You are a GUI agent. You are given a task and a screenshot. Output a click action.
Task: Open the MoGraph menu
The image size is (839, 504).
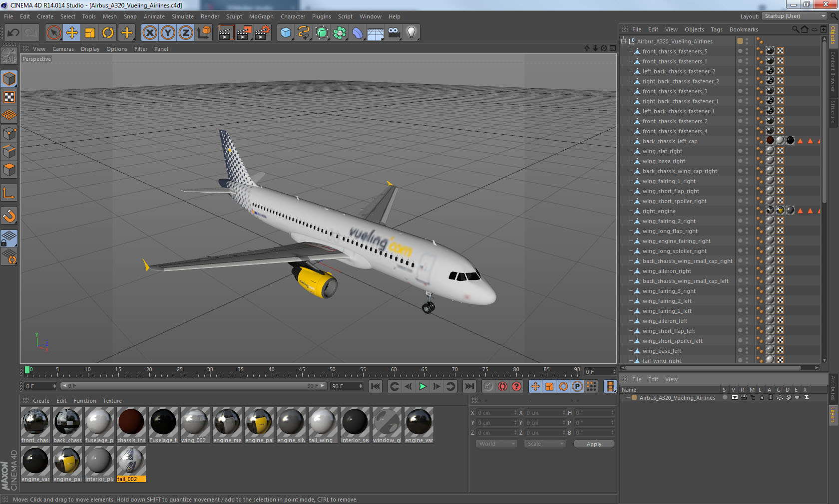261,16
